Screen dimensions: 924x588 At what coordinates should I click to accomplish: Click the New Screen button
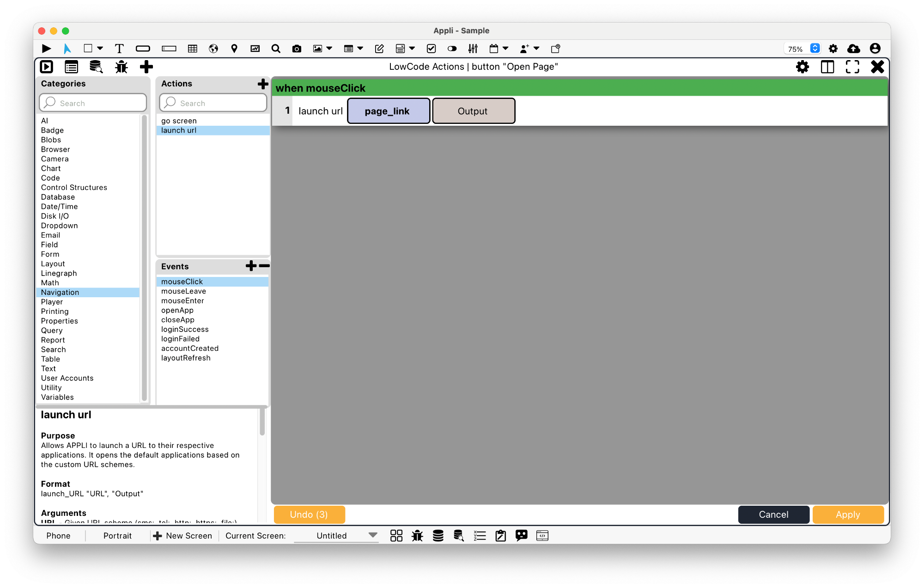(182, 536)
